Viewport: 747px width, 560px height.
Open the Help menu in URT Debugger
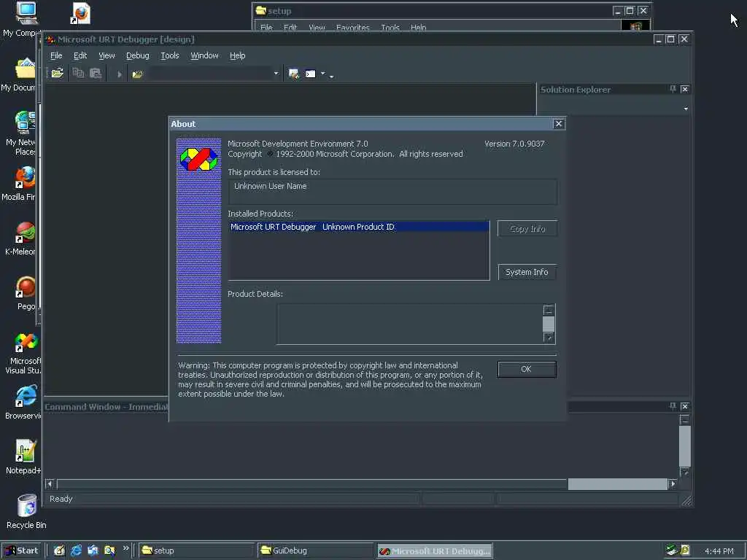237,55
